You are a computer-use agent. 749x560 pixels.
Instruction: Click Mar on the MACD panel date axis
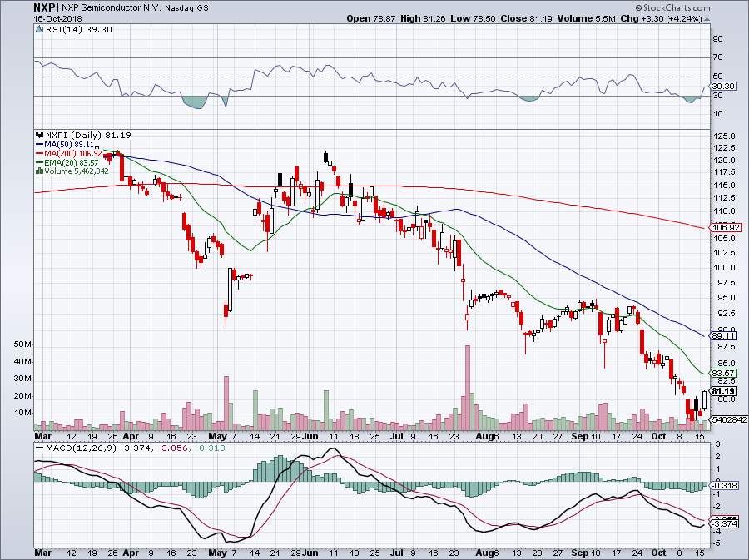coord(43,553)
